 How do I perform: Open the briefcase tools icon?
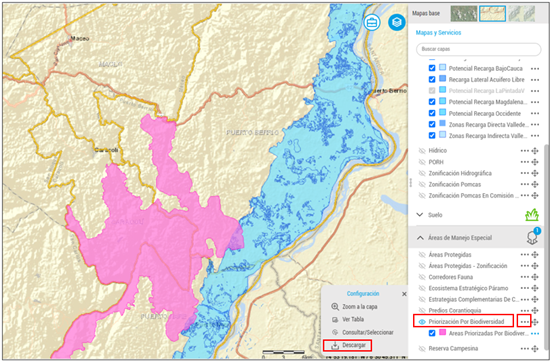point(371,22)
